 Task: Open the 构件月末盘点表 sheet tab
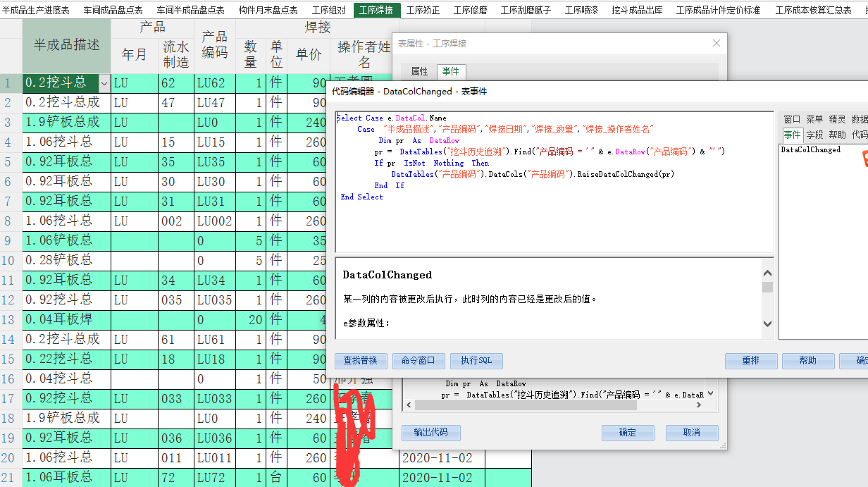[268, 10]
